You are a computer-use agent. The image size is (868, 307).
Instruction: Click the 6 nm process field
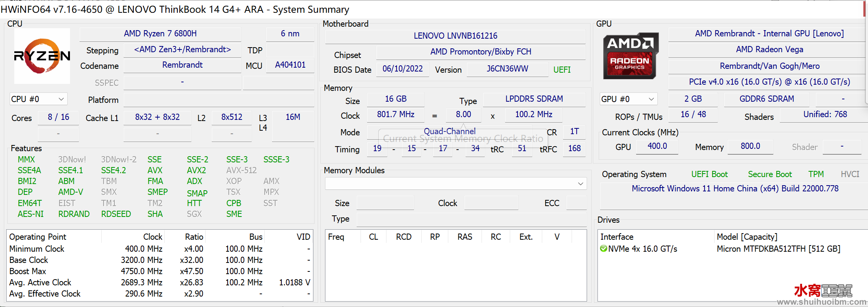tap(290, 34)
